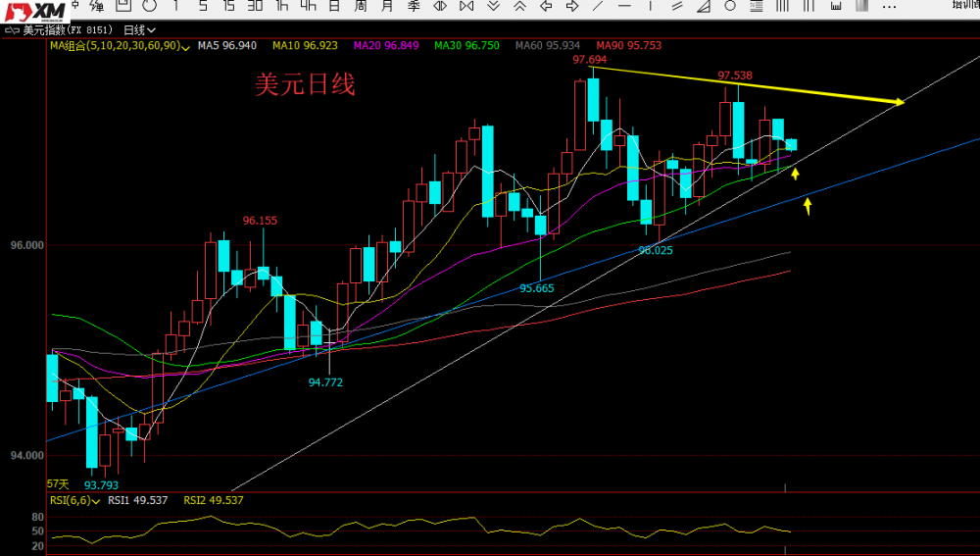Screen dimensions: 980x556
Task: Click the MA30 96.750 value
Action: pyautogui.click(x=466, y=46)
